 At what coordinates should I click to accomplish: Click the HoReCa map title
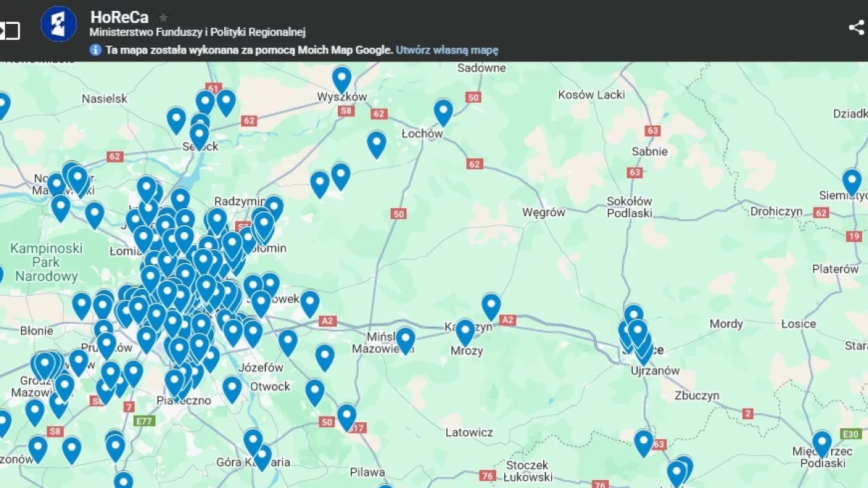tap(119, 17)
